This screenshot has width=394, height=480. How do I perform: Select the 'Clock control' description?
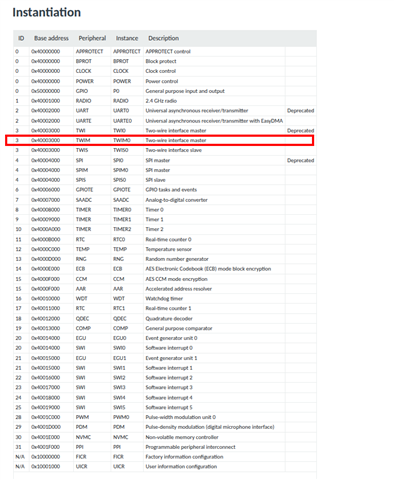tap(161, 71)
